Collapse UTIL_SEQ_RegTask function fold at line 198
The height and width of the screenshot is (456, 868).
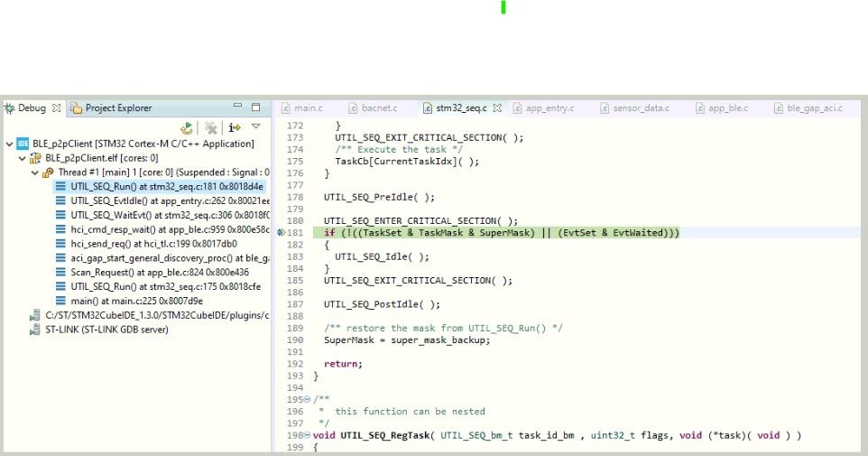tap(308, 435)
